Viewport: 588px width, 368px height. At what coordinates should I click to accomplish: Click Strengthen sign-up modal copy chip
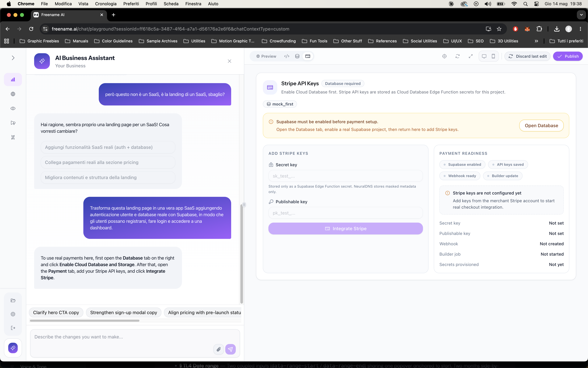[123, 312]
